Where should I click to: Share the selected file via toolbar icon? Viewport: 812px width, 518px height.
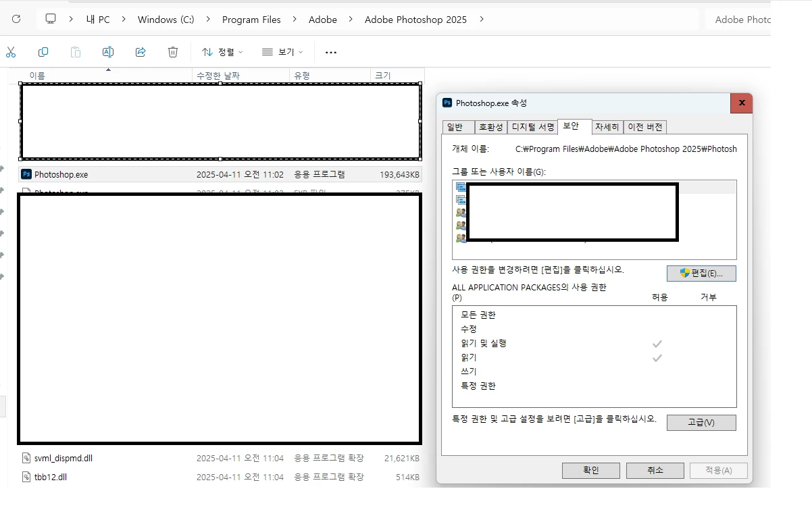click(141, 52)
